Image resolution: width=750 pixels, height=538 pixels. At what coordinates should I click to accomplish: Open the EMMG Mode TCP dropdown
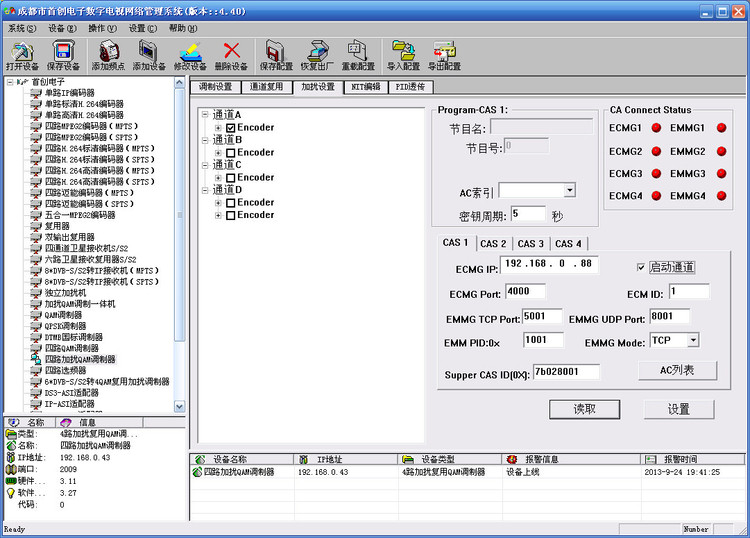pyautogui.click(x=693, y=340)
